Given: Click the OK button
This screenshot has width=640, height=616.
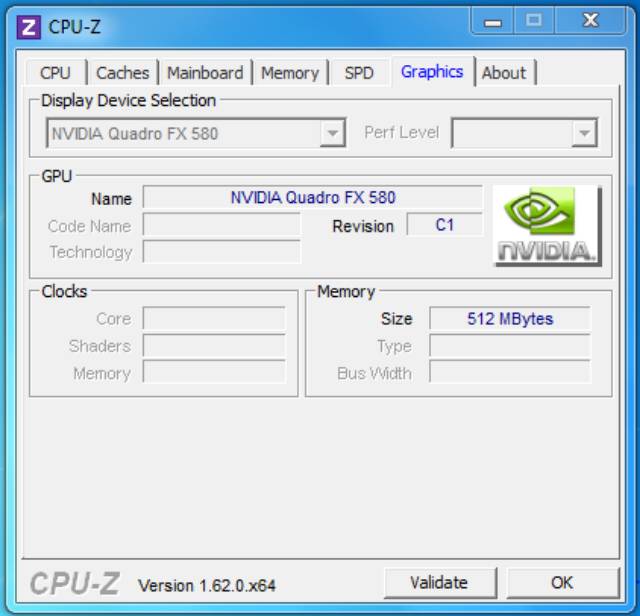Looking at the screenshot, I should [563, 583].
